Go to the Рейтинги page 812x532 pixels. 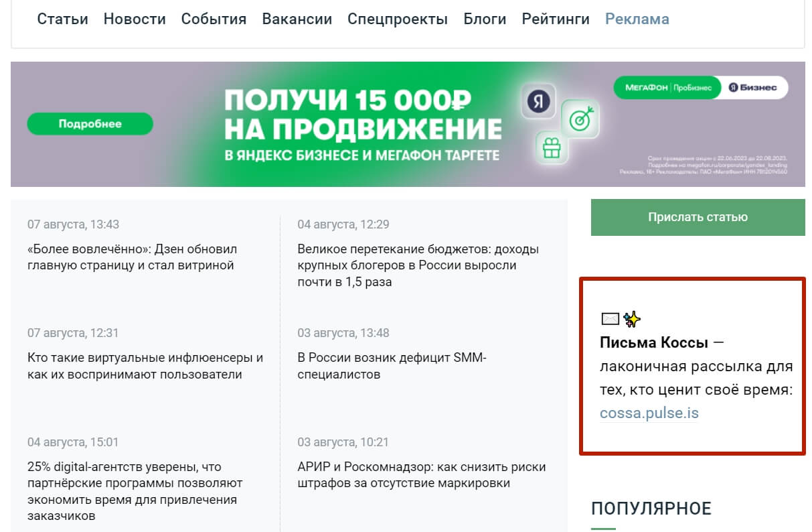[556, 19]
